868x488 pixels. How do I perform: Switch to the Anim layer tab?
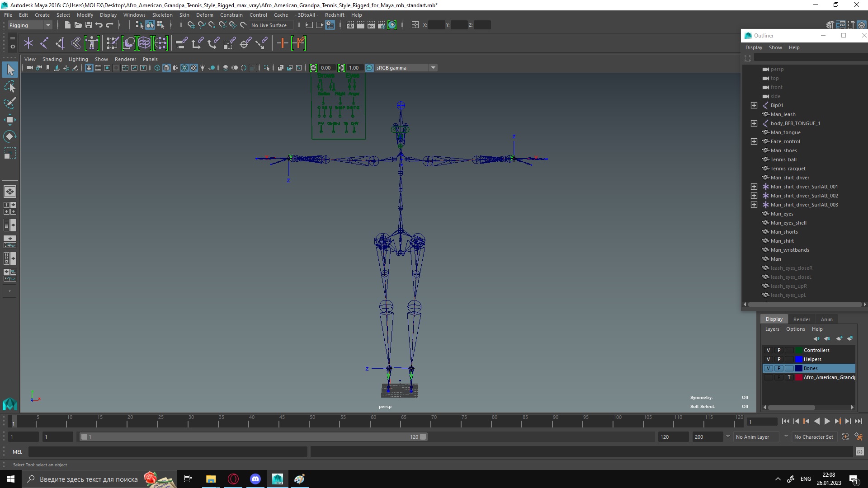click(x=826, y=319)
